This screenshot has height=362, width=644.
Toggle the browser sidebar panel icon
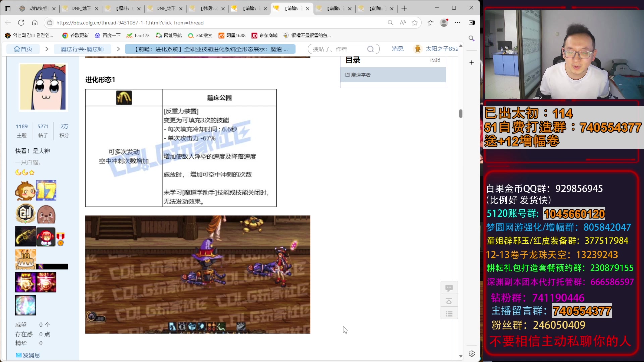(x=472, y=23)
